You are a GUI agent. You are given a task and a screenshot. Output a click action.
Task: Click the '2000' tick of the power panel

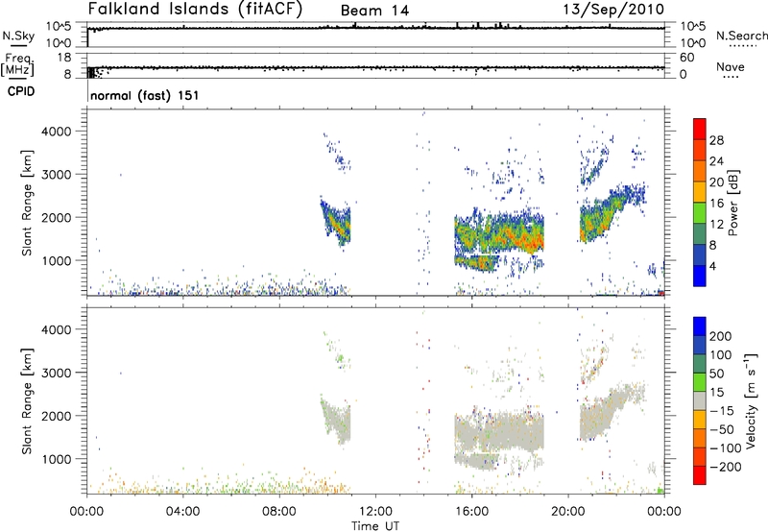(57, 217)
